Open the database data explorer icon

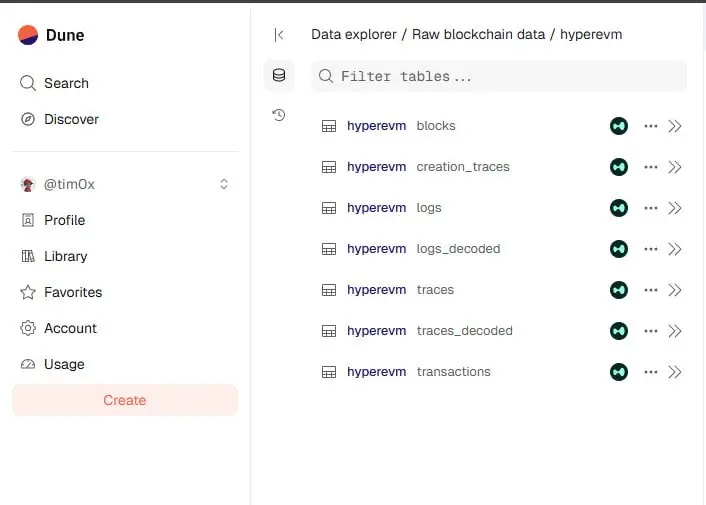279,75
